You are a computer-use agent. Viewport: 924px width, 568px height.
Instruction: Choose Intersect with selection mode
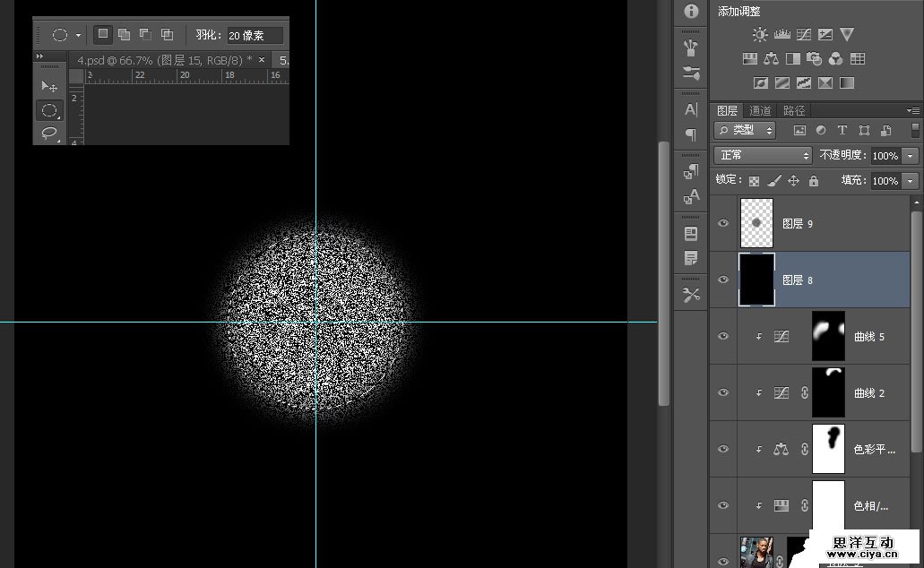click(167, 35)
